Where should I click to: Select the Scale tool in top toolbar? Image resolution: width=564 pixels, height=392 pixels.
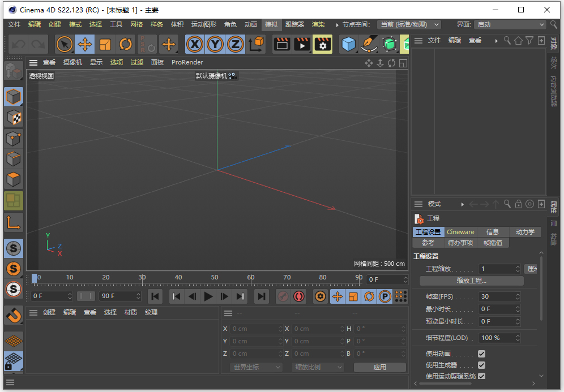pyautogui.click(x=105, y=44)
